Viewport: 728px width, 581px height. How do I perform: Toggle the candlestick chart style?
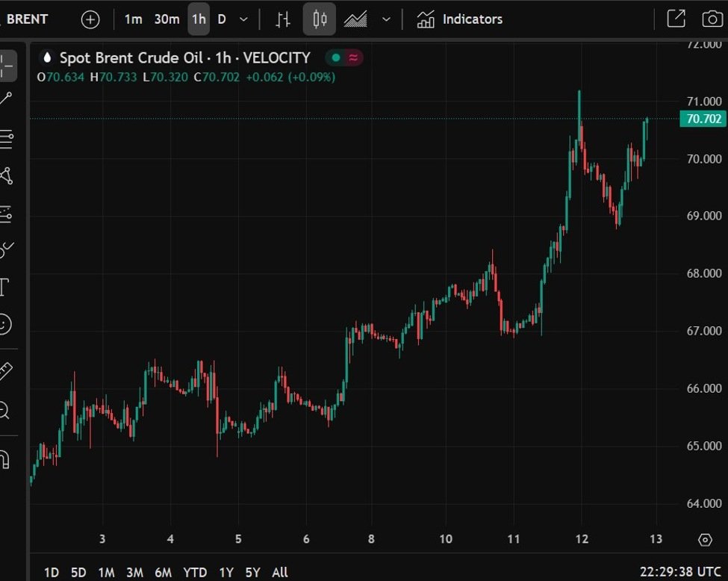pos(320,19)
